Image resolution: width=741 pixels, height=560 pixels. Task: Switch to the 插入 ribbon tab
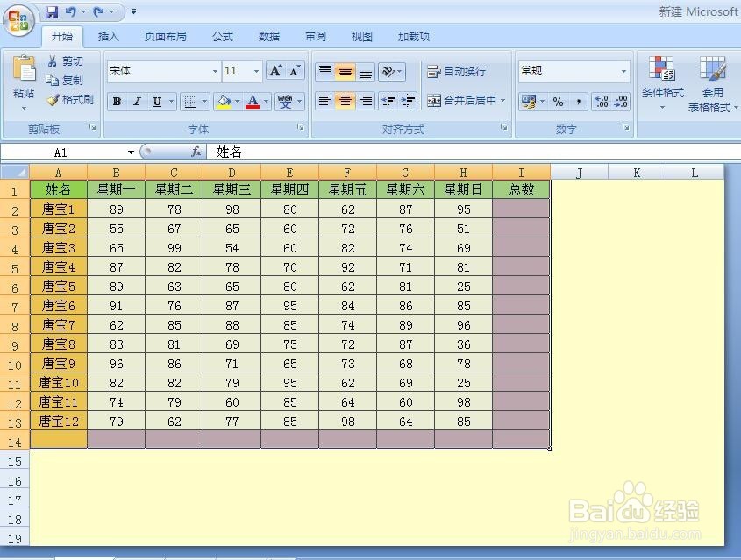[x=108, y=37]
